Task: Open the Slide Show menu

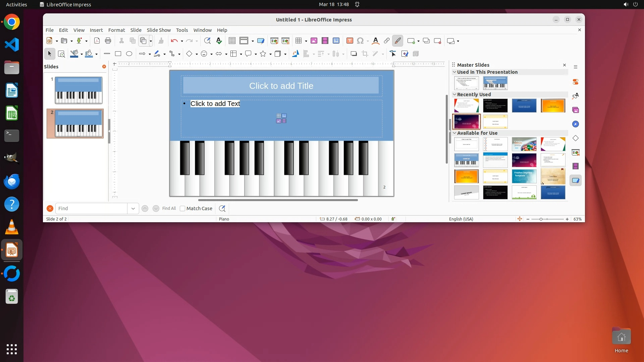Action: [x=159, y=30]
